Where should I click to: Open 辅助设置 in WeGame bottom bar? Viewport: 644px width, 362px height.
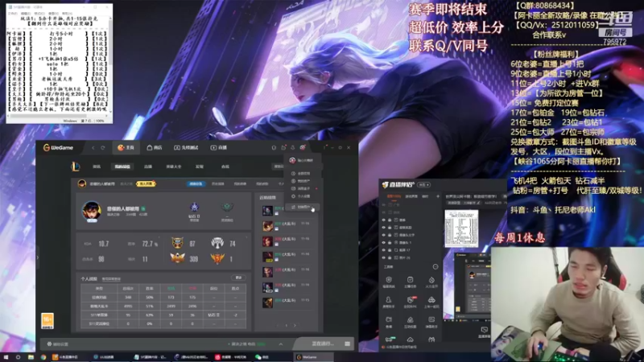(x=58, y=344)
